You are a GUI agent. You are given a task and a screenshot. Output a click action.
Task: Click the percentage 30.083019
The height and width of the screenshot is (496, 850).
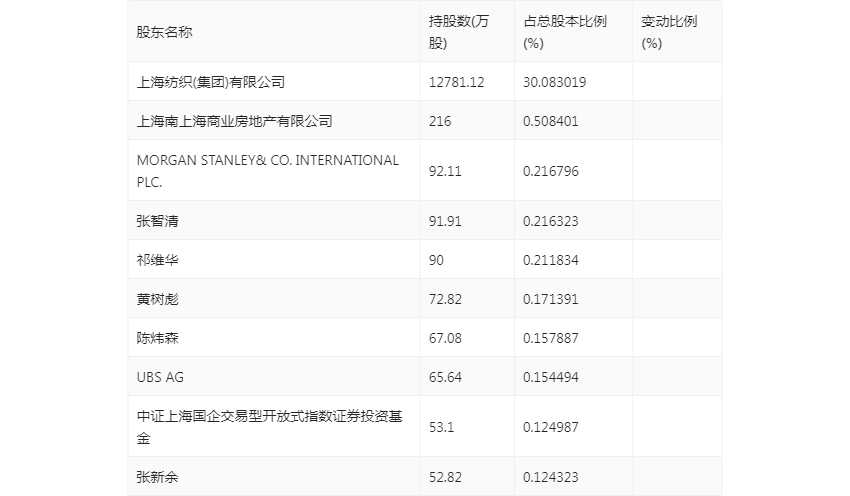coord(555,82)
